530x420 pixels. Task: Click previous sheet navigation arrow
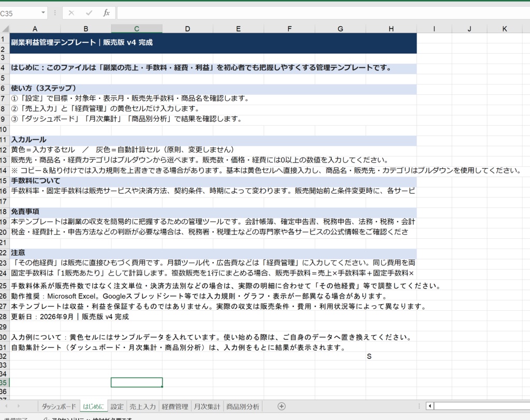click(6, 406)
